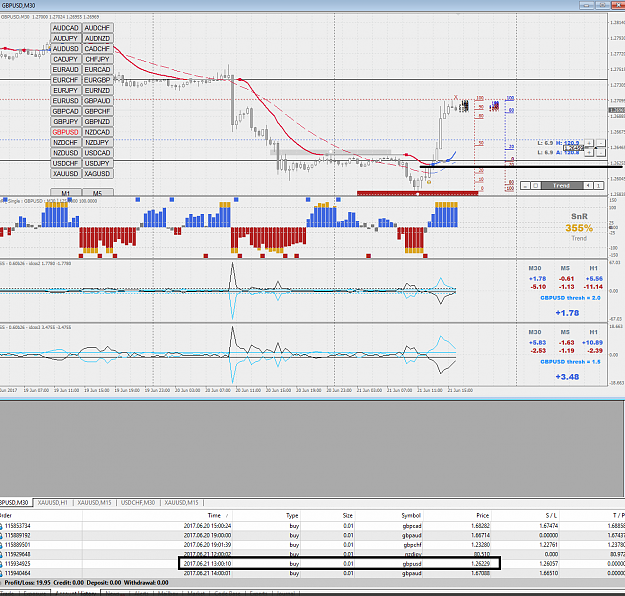Sort orders by the Time column header
This screenshot has height=596, width=625.
pyautogui.click(x=214, y=515)
